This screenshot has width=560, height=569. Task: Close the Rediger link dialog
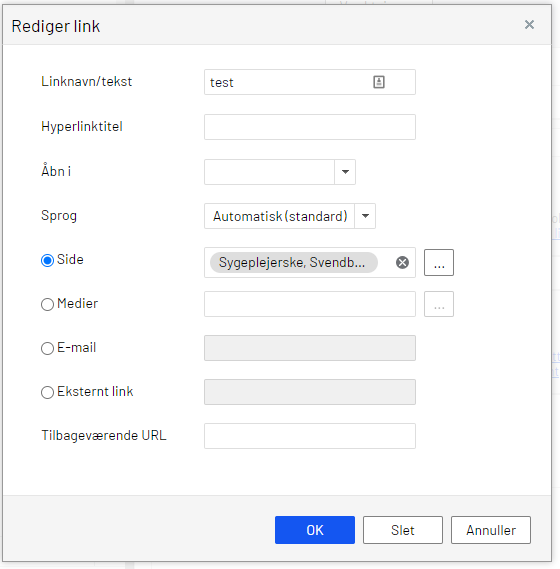[529, 25]
